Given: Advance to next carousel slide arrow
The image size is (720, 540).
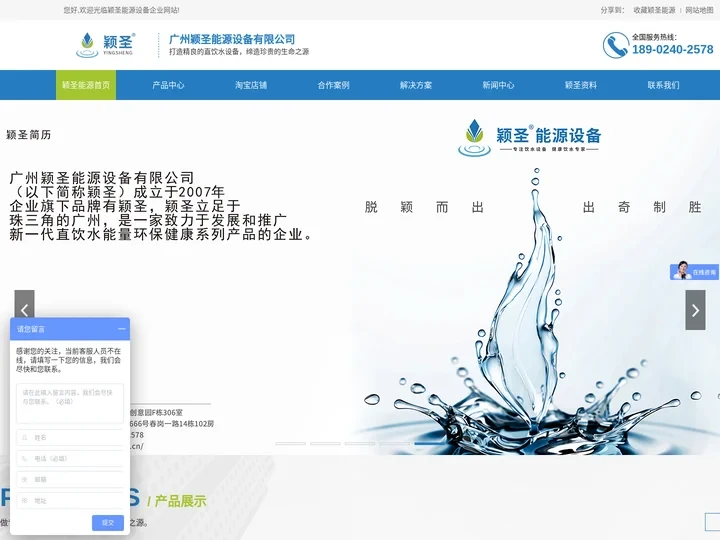Looking at the screenshot, I should (695, 310).
